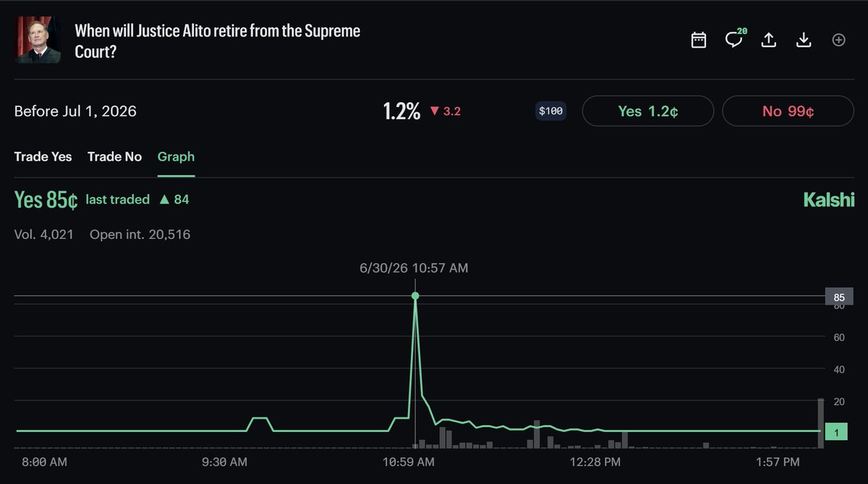Viewport: 868px width, 484px height.
Task: Click the $100 amount badge
Action: [550, 111]
